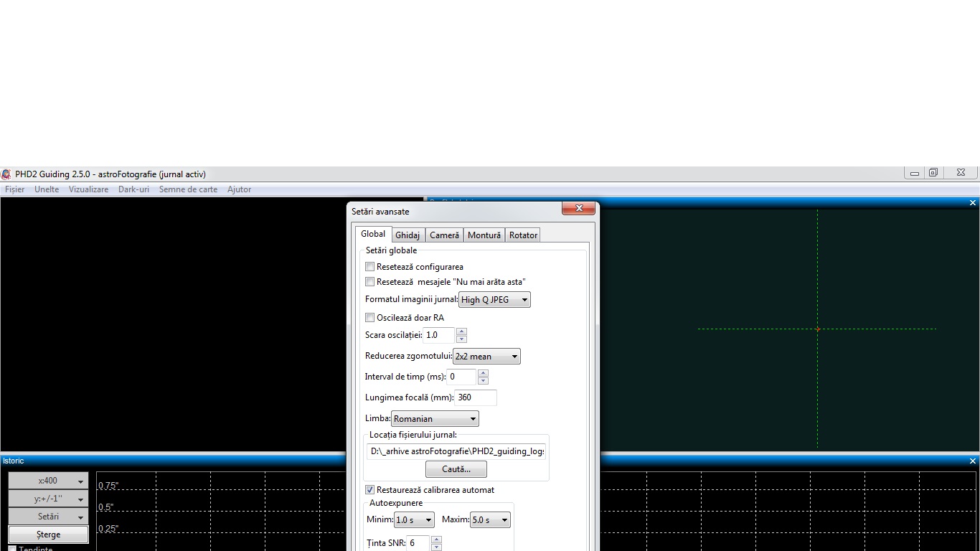The image size is (980, 551).
Task: Open the Fișier menu
Action: pos(15,189)
